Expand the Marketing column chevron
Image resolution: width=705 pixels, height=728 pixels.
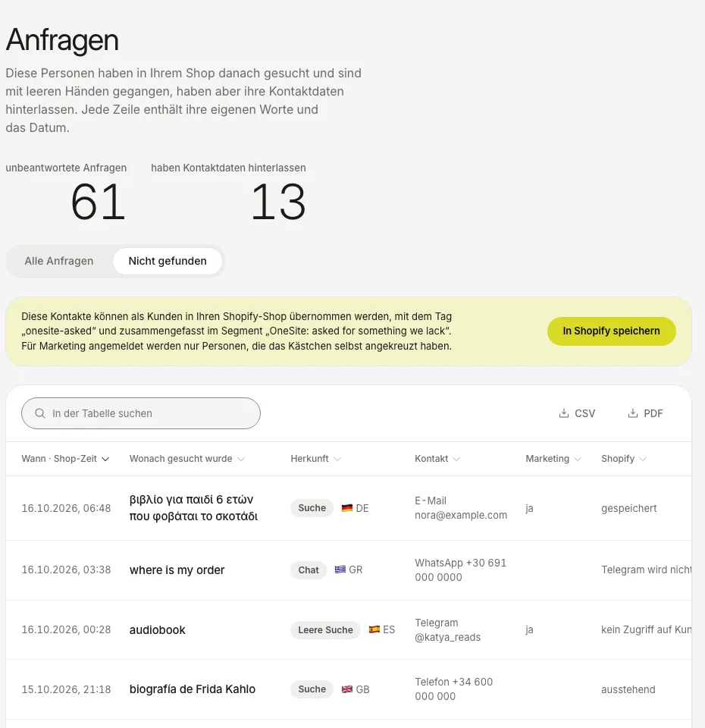pyautogui.click(x=578, y=460)
